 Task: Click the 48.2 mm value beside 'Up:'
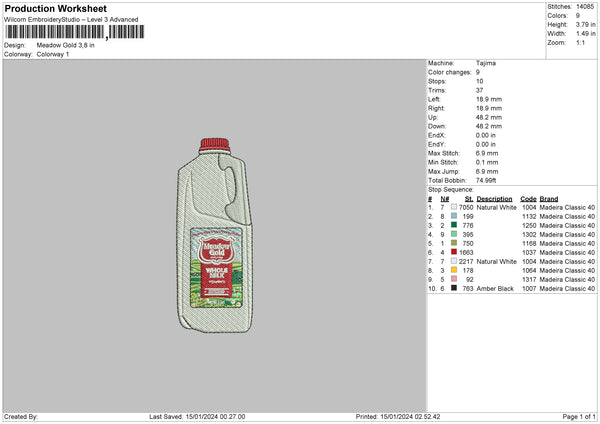pos(489,117)
